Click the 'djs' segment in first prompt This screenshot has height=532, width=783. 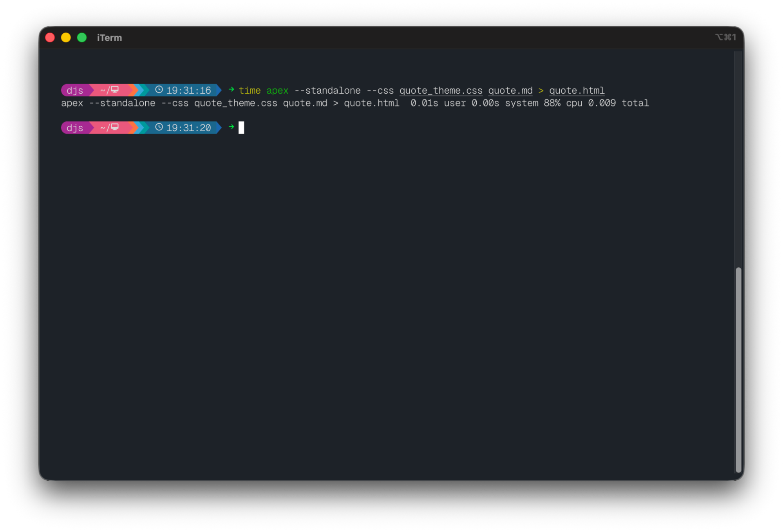75,90
